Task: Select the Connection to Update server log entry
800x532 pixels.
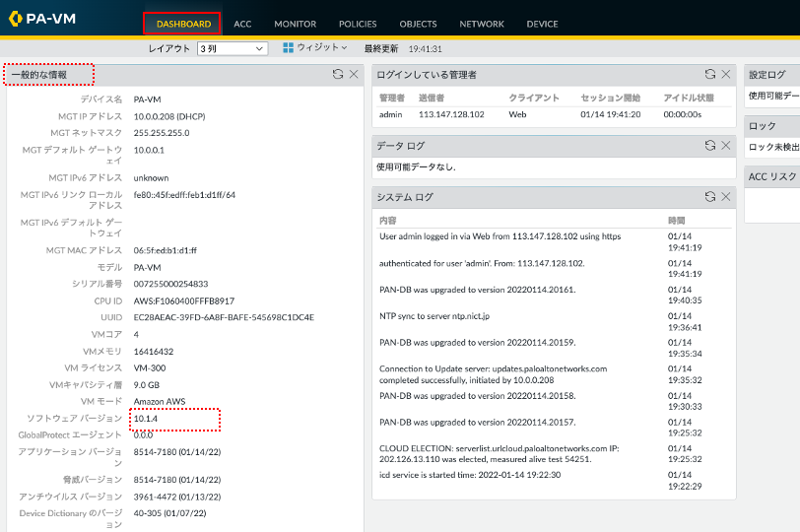Action: [554, 374]
